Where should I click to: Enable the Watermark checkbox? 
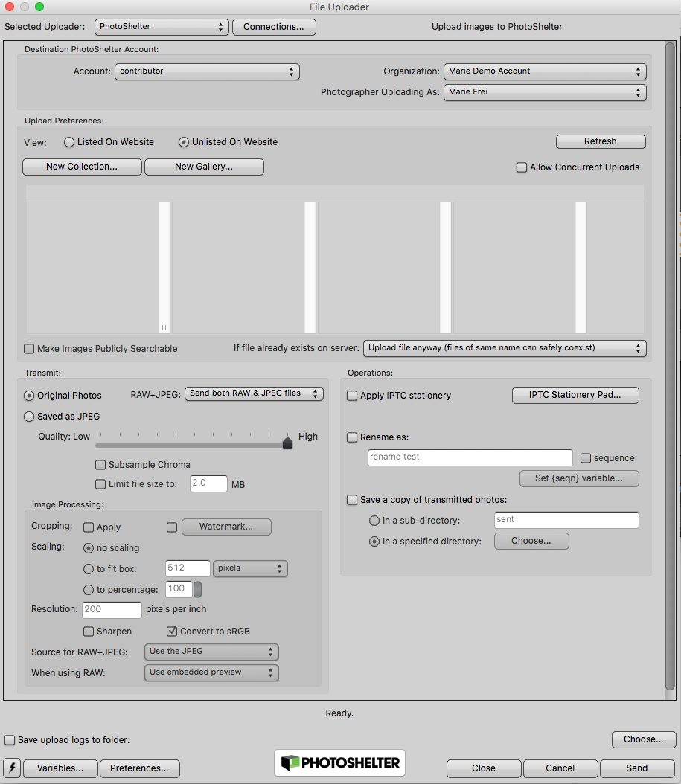click(x=172, y=527)
